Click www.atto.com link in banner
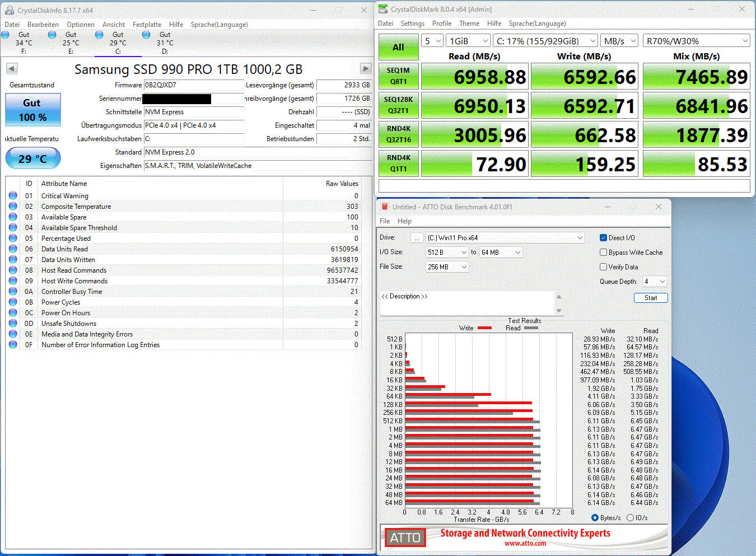Screen dimensions: 756x556 click(525, 543)
